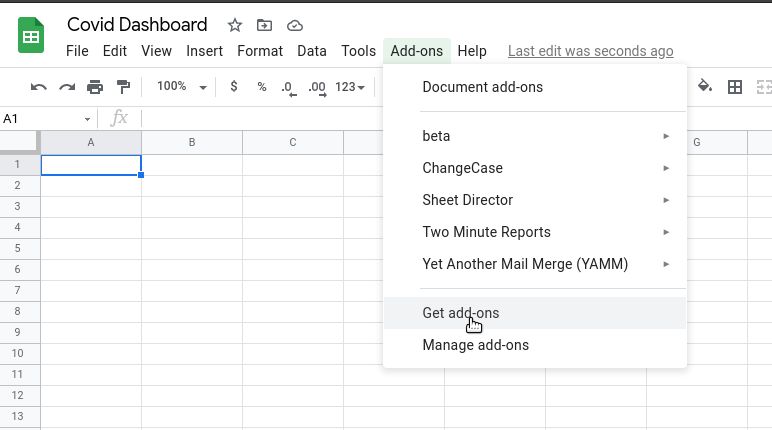This screenshot has width=772, height=430.
Task: Open the 100% zoom dropdown
Action: coord(181,87)
